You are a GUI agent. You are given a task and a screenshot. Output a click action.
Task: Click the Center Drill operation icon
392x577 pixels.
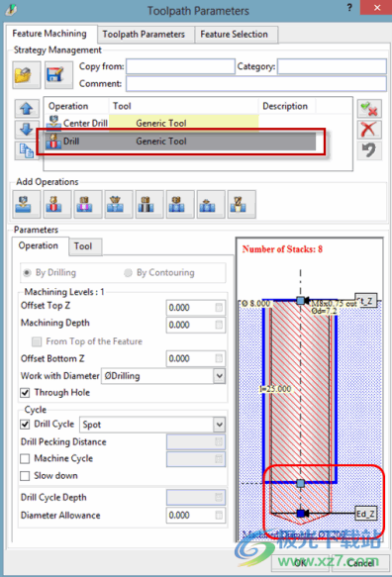click(54, 123)
